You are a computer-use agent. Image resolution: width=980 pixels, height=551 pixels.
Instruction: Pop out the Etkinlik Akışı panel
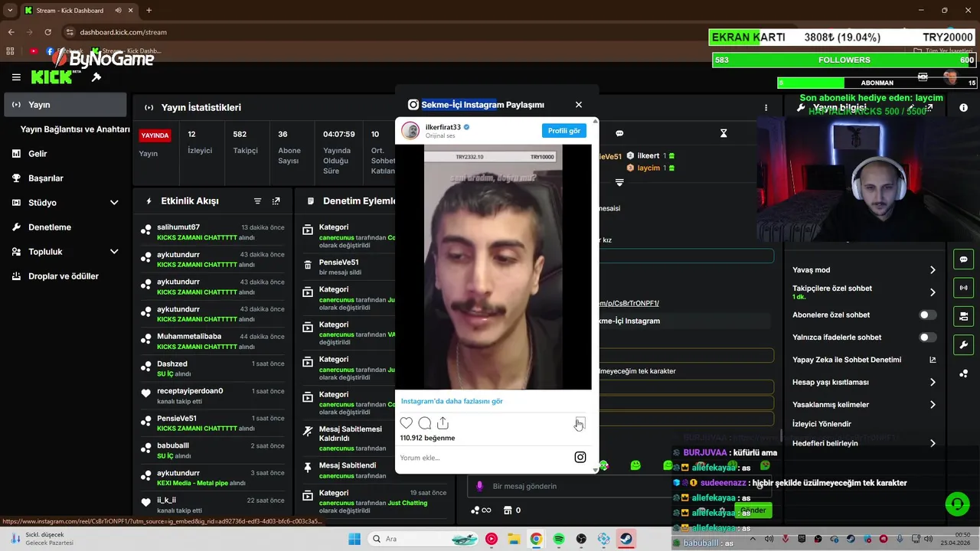tap(276, 201)
